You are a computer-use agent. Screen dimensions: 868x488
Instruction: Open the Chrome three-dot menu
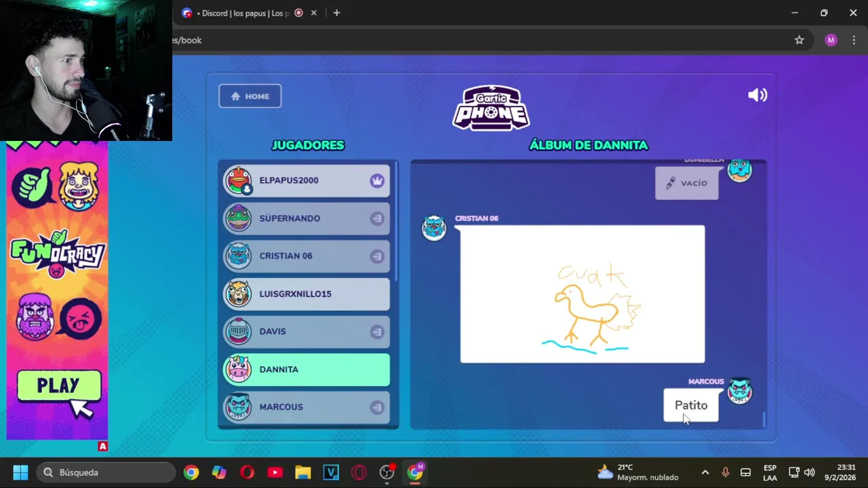tap(854, 40)
